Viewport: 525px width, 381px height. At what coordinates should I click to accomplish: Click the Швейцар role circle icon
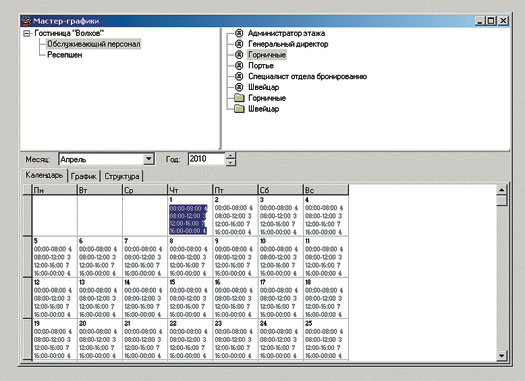(x=239, y=87)
